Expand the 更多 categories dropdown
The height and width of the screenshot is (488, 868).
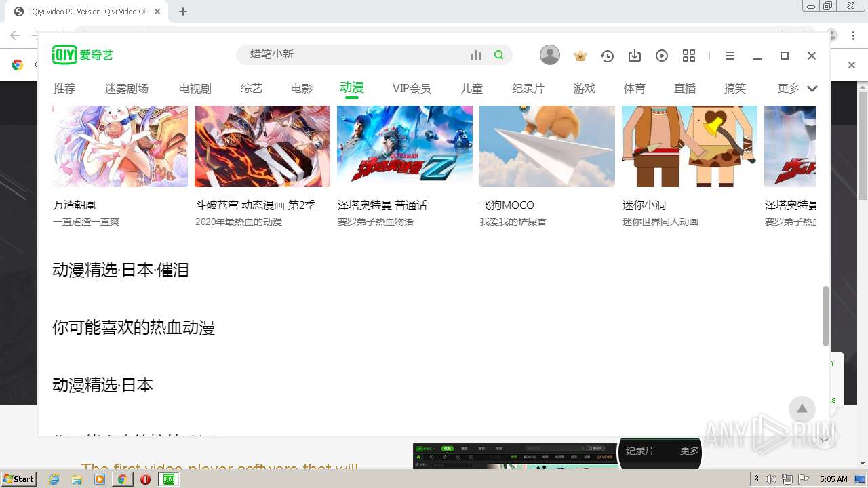pos(797,88)
